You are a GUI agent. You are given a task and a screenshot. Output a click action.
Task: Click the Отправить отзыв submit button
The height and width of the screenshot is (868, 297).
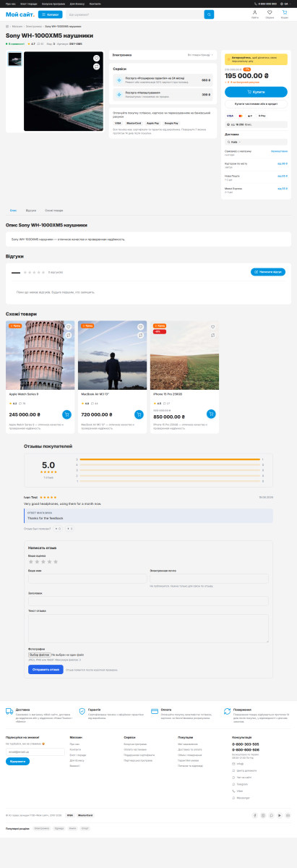(x=45, y=670)
